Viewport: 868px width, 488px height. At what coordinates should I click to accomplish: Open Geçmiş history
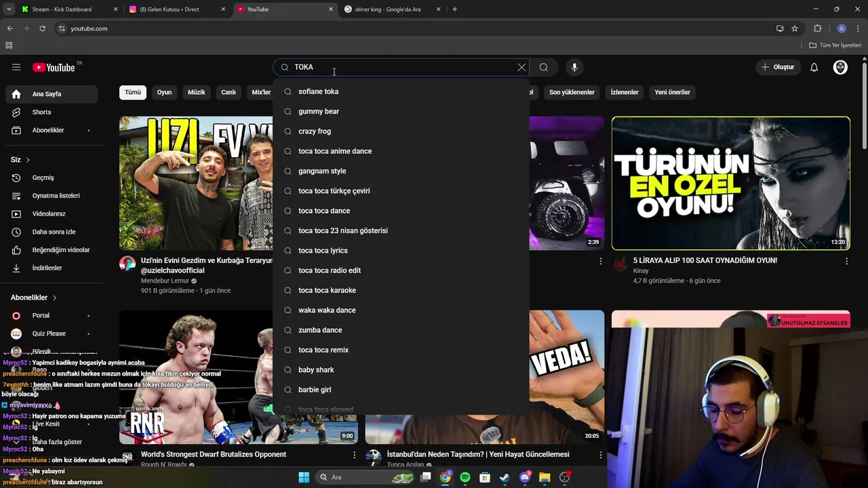tap(52, 178)
